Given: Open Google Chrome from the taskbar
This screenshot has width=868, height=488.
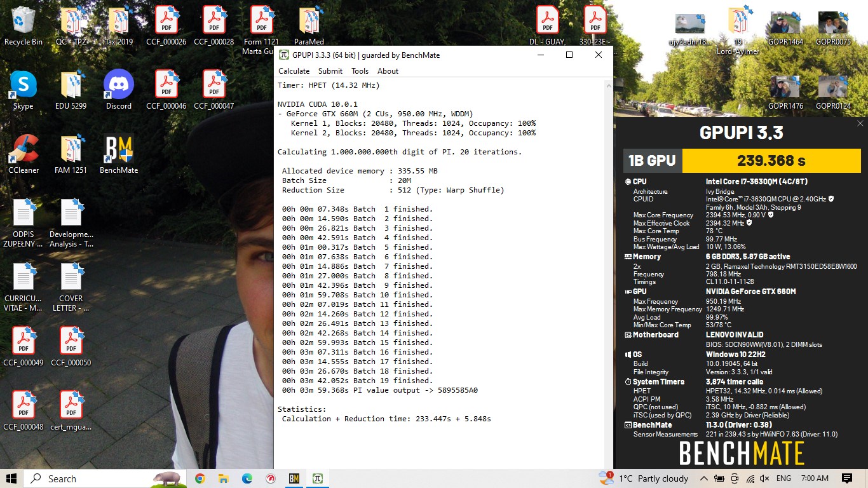Looking at the screenshot, I should click(x=200, y=478).
